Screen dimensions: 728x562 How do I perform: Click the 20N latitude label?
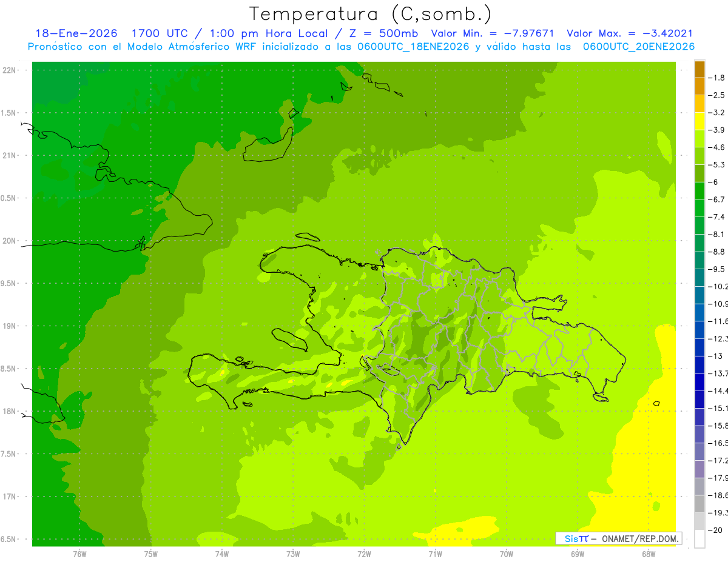tap(10, 241)
